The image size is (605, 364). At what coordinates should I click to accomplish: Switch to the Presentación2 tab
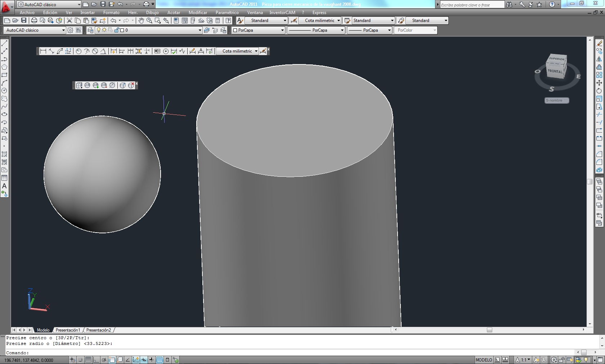[x=99, y=330]
